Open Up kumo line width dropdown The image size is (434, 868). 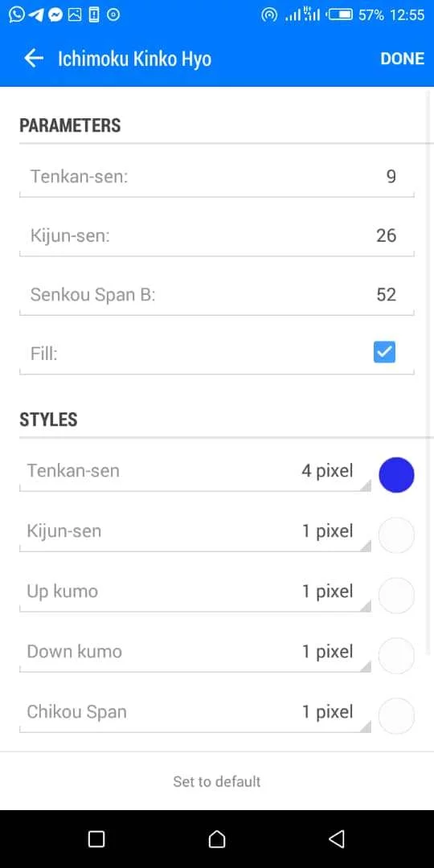tap(194, 592)
